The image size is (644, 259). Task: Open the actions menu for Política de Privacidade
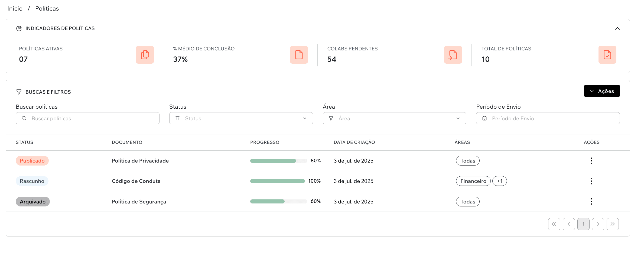coord(591,160)
